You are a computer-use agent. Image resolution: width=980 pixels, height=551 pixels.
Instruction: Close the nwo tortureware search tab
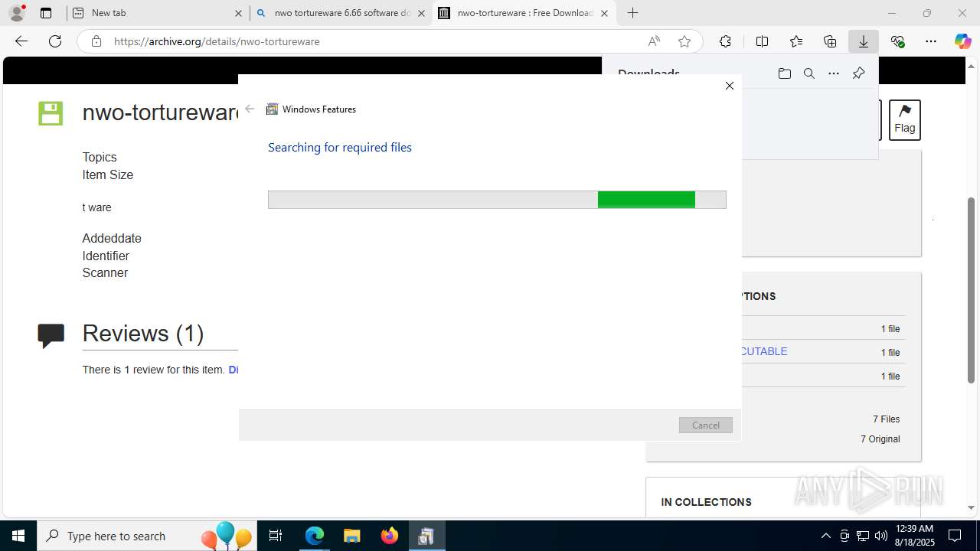tap(421, 13)
